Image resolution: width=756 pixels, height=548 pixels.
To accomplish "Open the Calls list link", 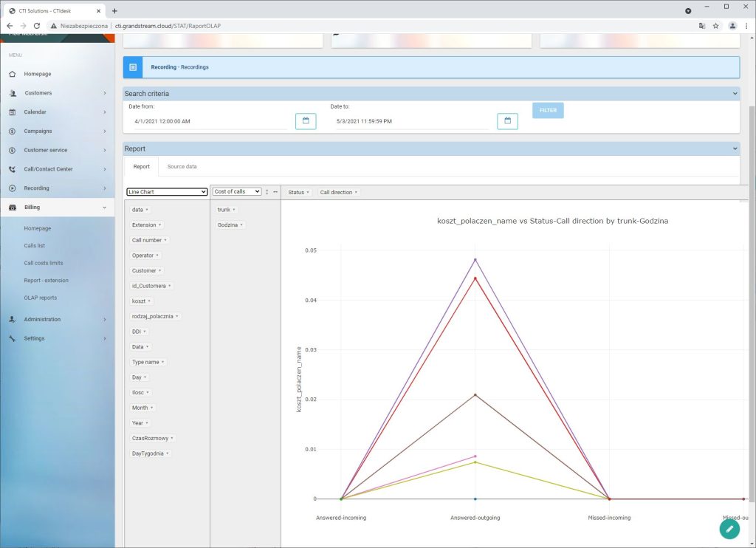I will (35, 245).
